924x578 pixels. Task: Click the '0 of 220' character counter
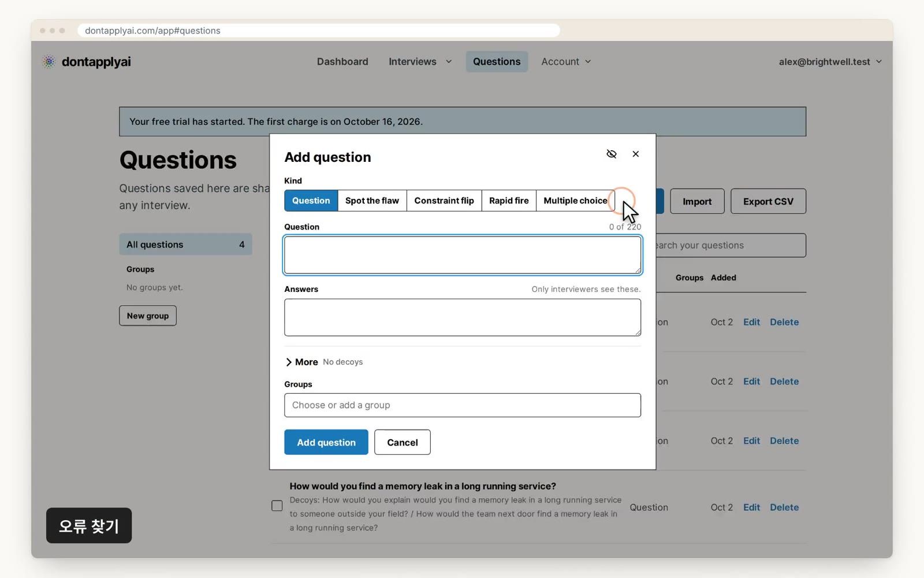[625, 227]
